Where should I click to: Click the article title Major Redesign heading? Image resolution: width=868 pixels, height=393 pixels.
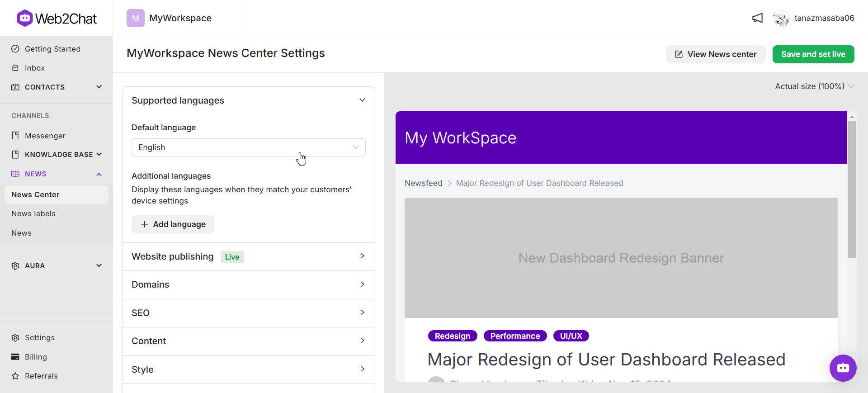[x=606, y=360]
